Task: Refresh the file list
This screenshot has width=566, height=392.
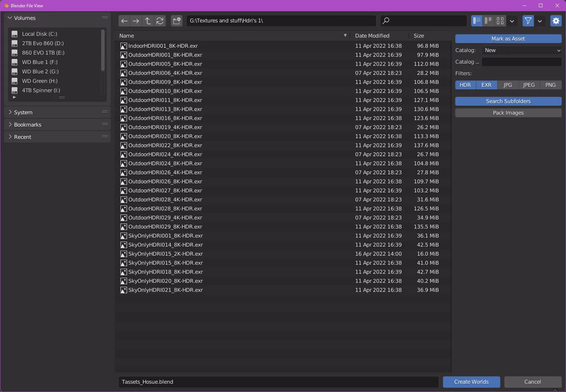Action: coord(160,21)
